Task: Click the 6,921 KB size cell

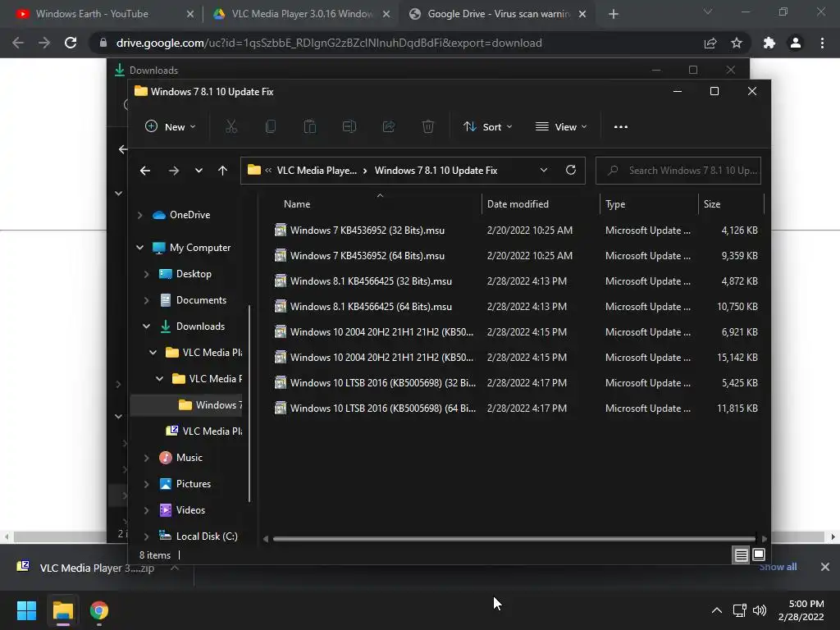Action: [x=739, y=332]
